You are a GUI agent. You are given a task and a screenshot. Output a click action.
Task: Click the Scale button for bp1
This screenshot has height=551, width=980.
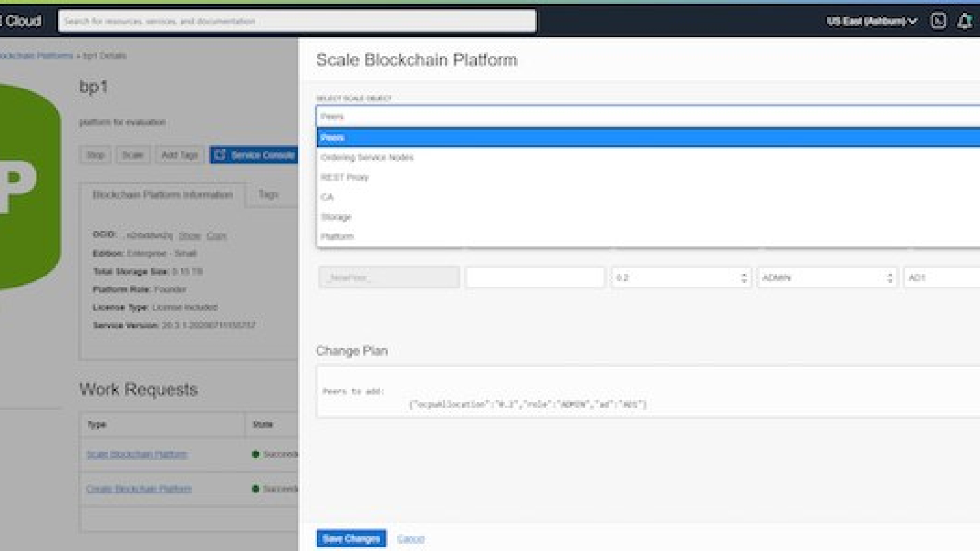(x=133, y=155)
